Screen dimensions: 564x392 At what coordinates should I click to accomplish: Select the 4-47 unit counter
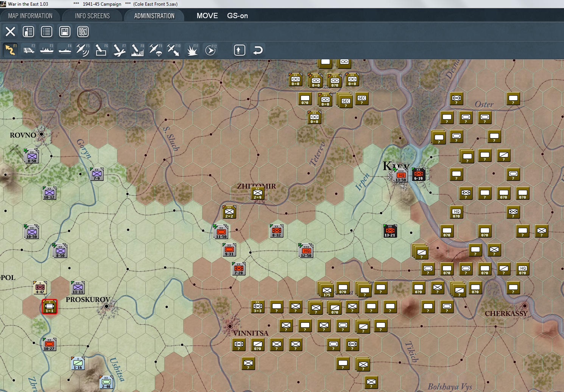pos(40,288)
